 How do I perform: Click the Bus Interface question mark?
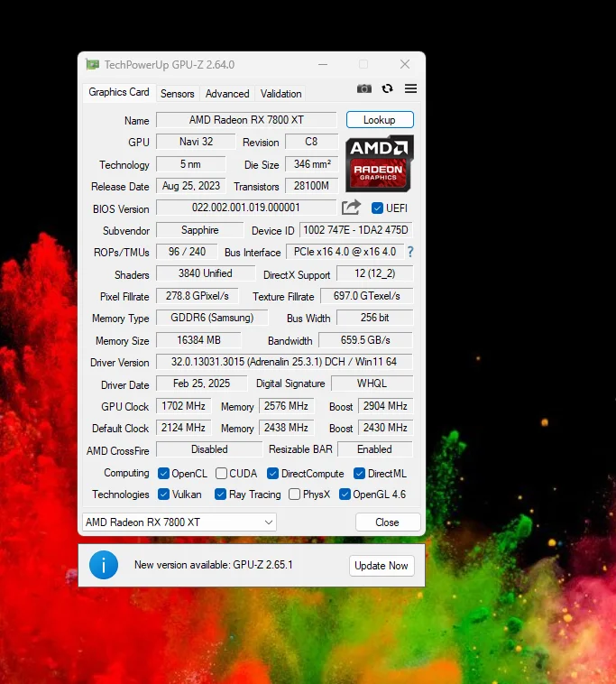coord(410,252)
